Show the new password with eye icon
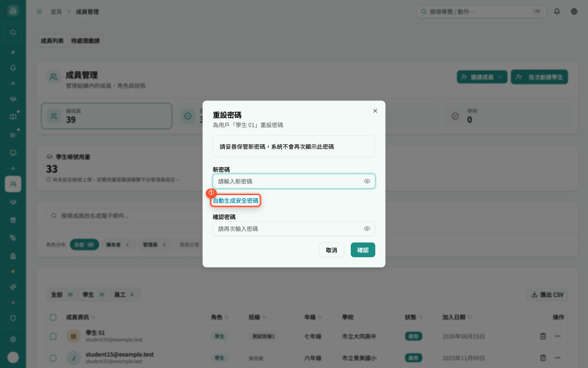 click(x=367, y=181)
